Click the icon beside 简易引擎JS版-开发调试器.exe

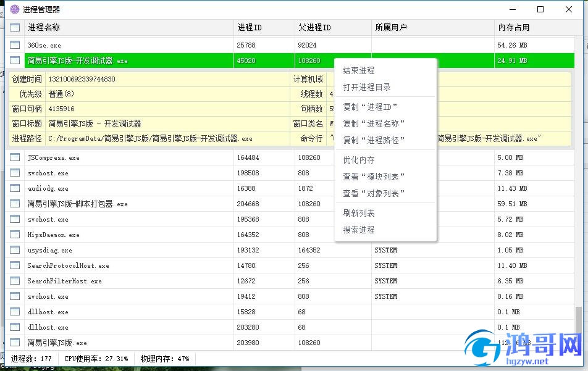15,60
